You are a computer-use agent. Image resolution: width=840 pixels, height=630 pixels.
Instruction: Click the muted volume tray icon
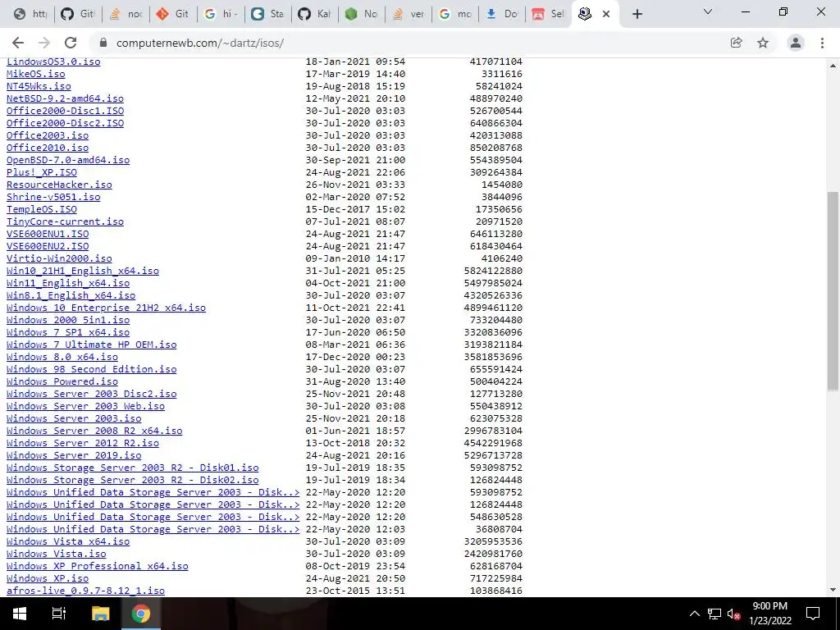[x=733, y=614]
